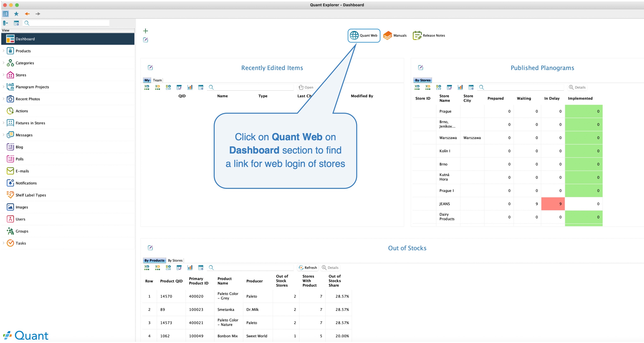The width and height of the screenshot is (644, 343).
Task: Sort by Implemented column header
Action: (x=580, y=98)
